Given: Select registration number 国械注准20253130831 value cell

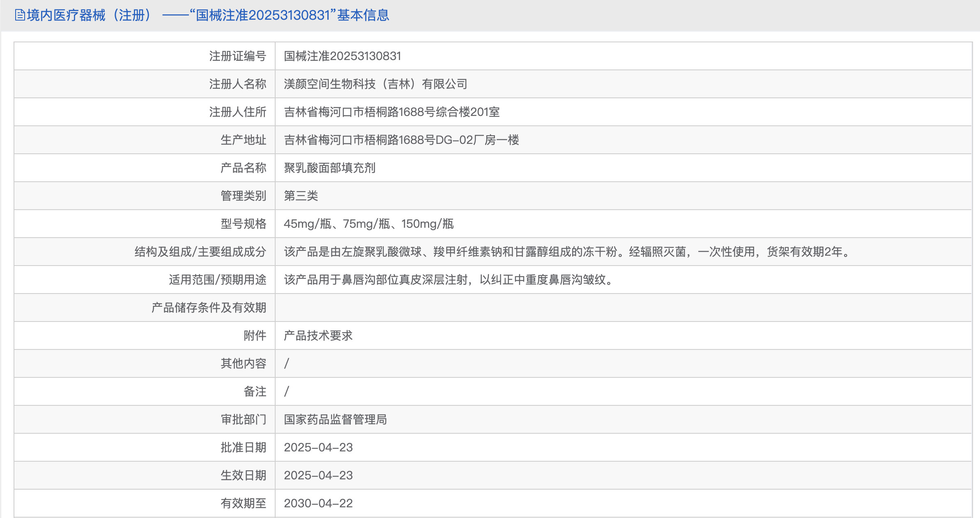Looking at the screenshot, I should click(342, 56).
